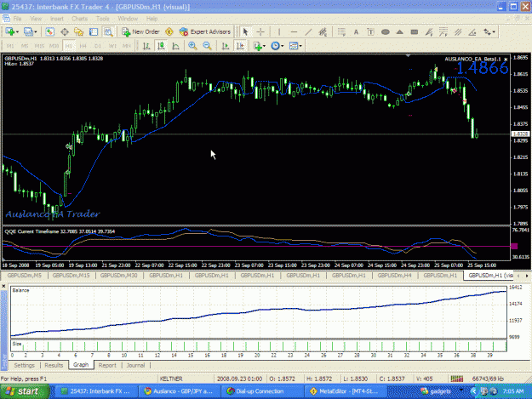Open the Data Window crosshair-target icon

click(65, 31)
